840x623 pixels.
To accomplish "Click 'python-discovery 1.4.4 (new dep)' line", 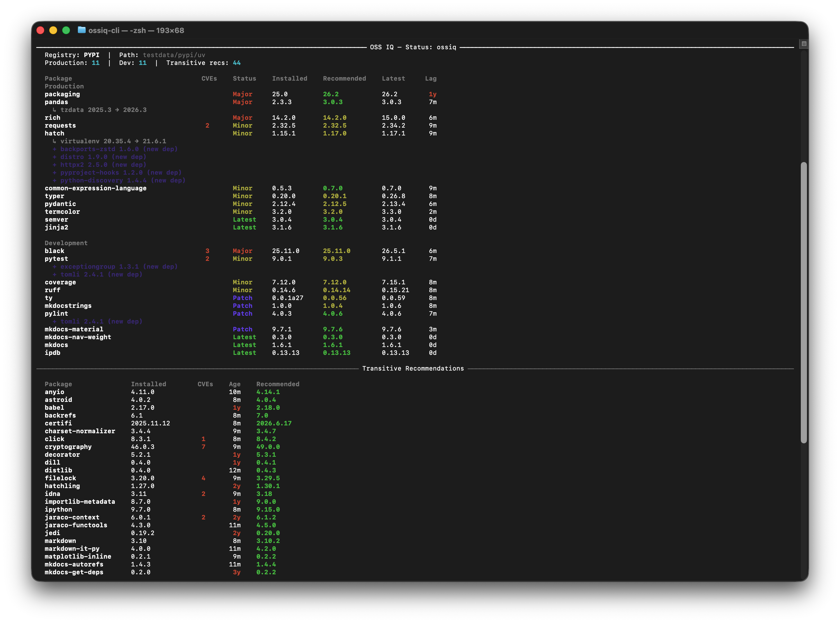I will pos(119,181).
